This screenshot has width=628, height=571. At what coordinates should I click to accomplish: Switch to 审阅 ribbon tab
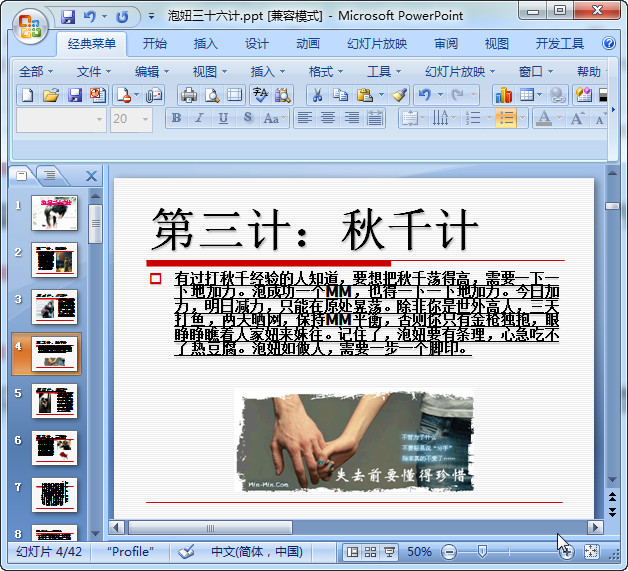446,43
